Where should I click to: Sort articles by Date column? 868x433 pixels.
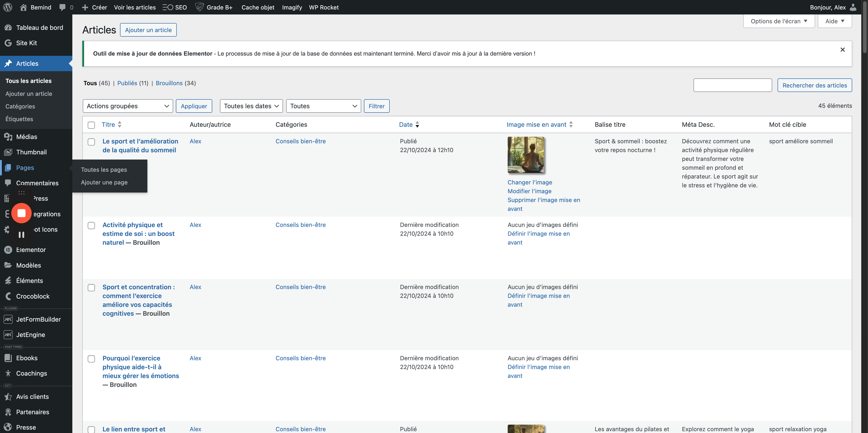point(409,124)
